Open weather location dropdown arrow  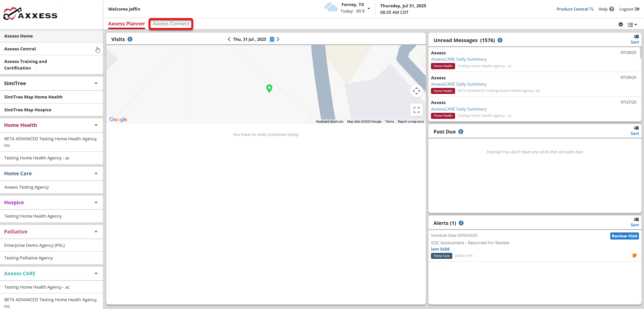click(369, 8)
